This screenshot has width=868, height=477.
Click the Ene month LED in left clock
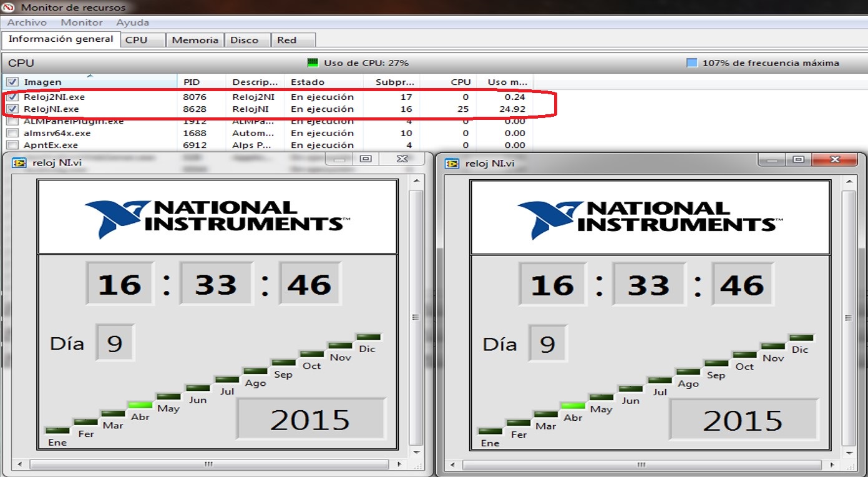tap(57, 430)
